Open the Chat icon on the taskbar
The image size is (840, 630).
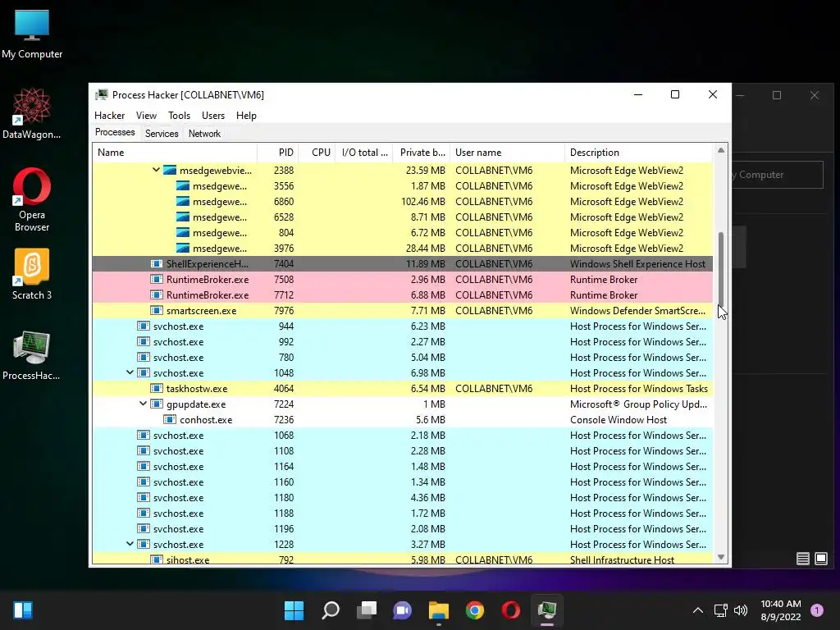(402, 610)
